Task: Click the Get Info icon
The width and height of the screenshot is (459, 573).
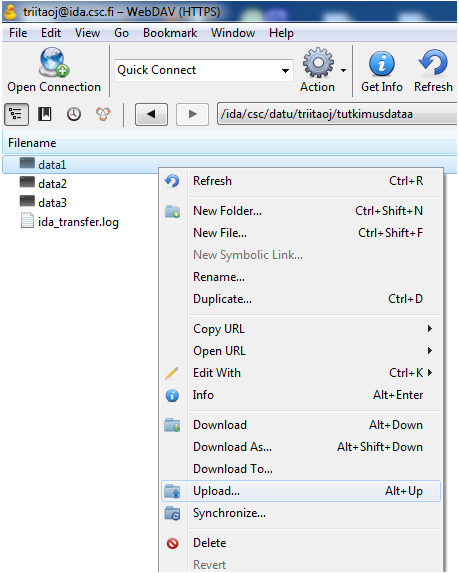Action: tap(382, 64)
